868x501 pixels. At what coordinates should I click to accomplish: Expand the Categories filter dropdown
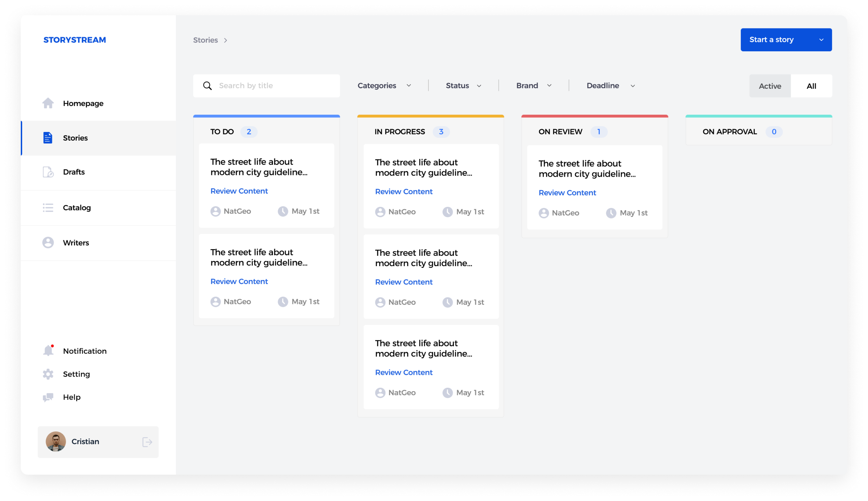[x=384, y=86]
